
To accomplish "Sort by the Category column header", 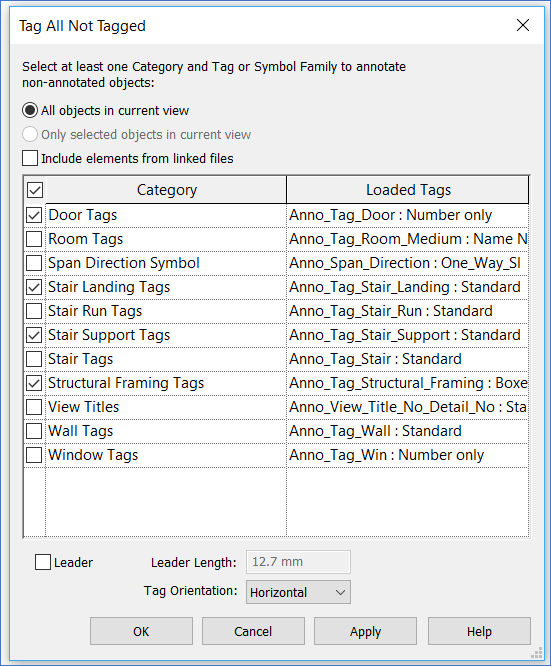I will coord(167,190).
